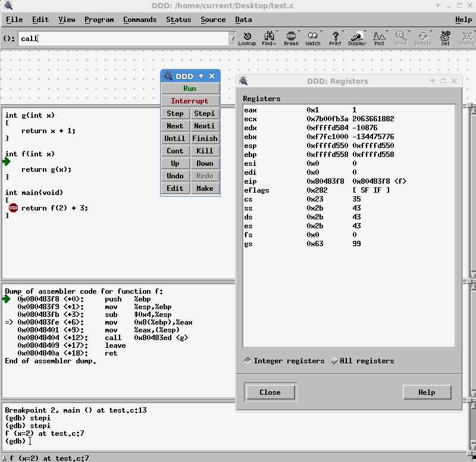
Task: Open the View menu
Action: click(x=67, y=20)
